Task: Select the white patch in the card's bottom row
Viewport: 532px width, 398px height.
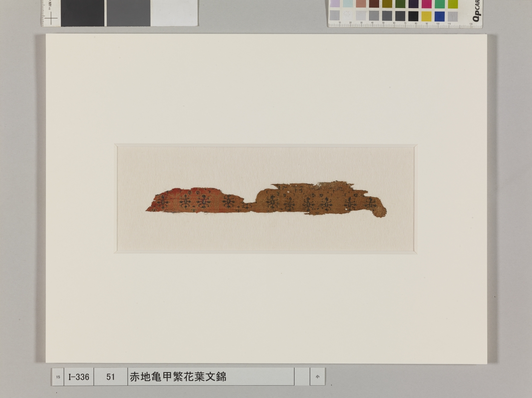Action: [348, 16]
